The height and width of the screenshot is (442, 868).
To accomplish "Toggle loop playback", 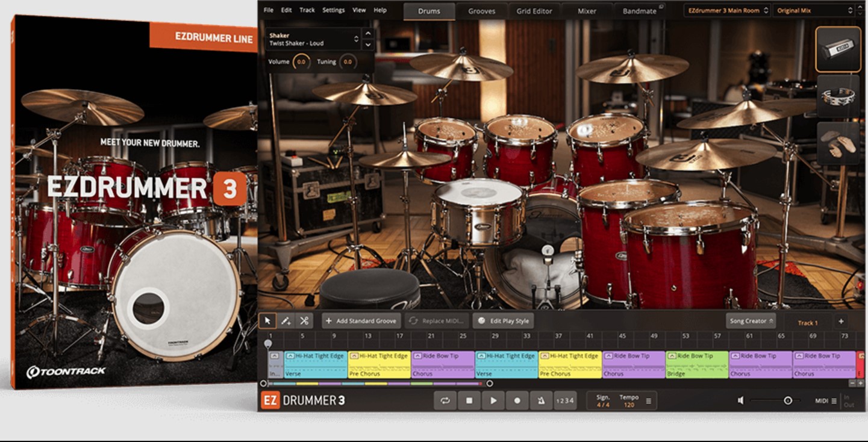I will (x=445, y=400).
